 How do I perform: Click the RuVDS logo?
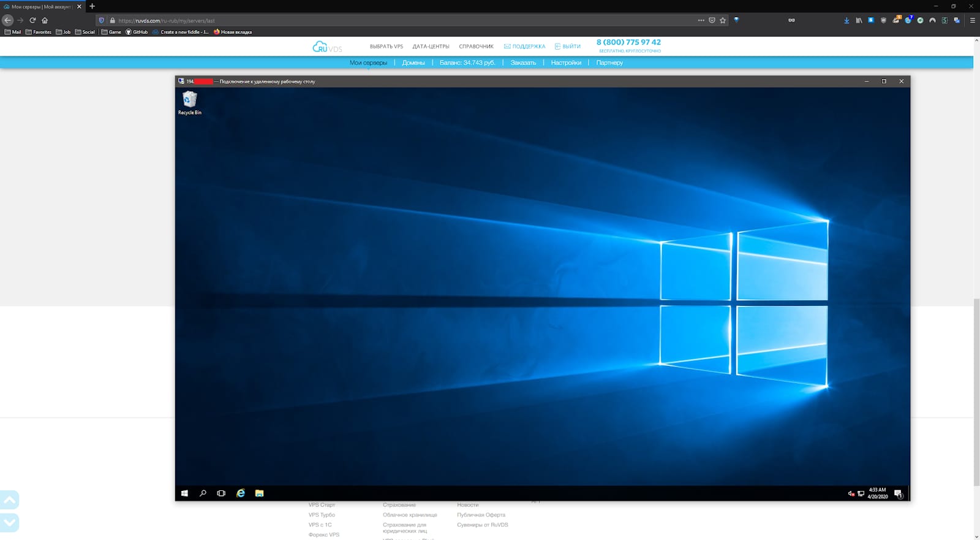click(x=328, y=47)
